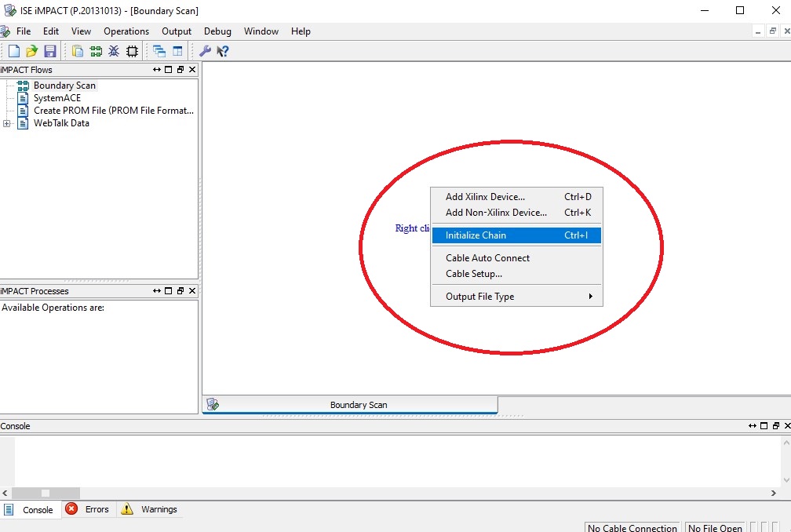Open the File menu
Screen dimensions: 791x532
tap(24, 31)
